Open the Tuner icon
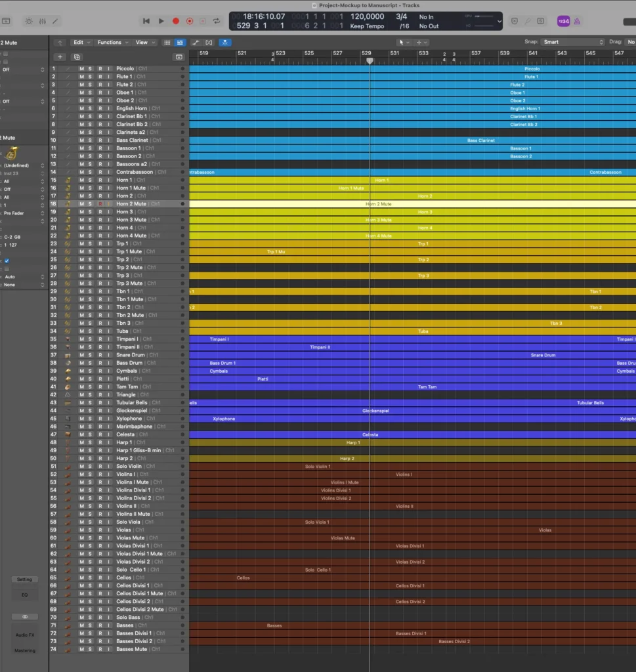Viewport: 636px width, 672px height. pos(528,21)
